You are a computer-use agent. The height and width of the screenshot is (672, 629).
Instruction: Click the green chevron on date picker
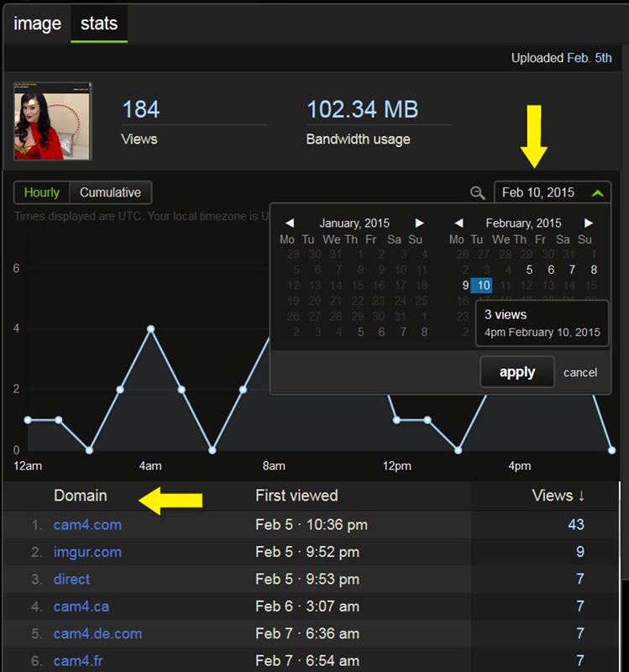pyautogui.click(x=597, y=193)
